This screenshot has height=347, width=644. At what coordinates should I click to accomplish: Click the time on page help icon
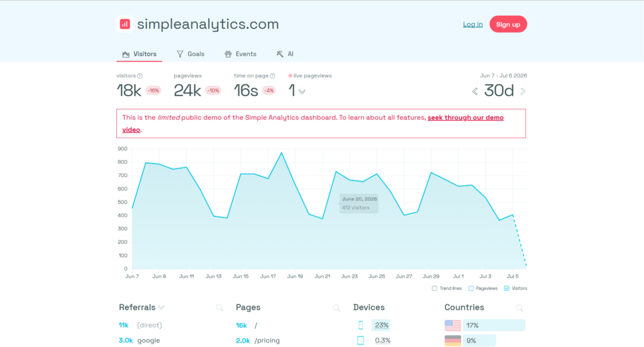coord(272,76)
